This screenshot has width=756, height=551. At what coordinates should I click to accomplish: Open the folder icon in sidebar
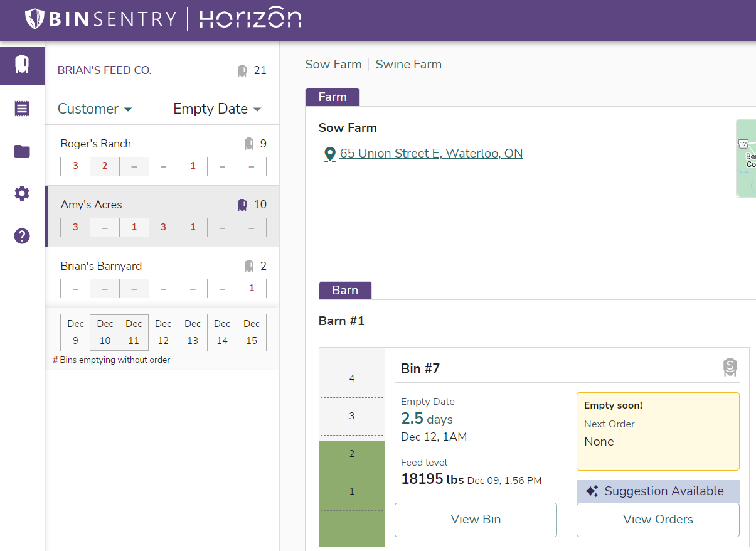coord(22,151)
